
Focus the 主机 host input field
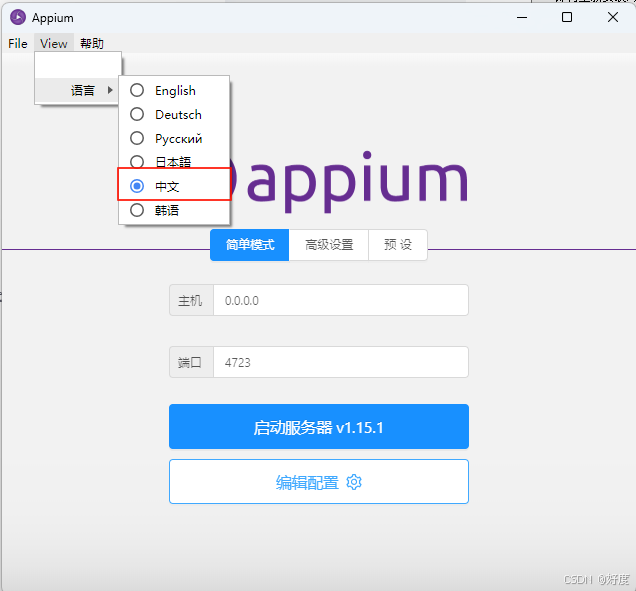[341, 300]
